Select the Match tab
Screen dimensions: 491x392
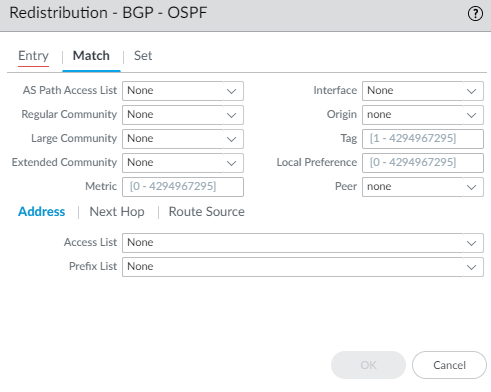point(91,56)
